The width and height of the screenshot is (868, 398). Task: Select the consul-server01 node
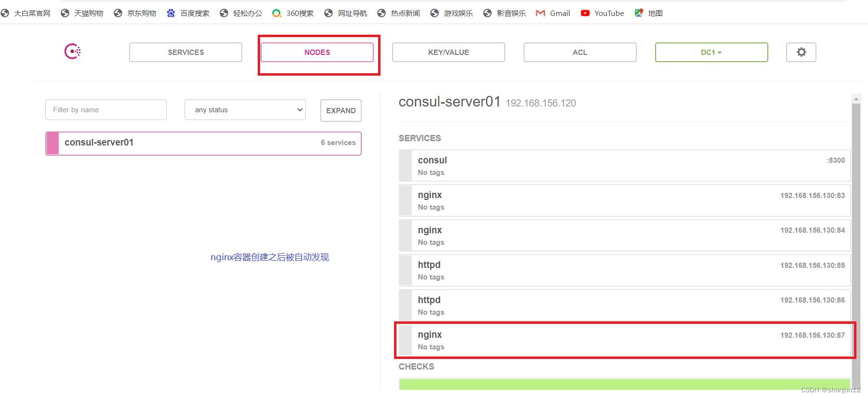coord(203,143)
